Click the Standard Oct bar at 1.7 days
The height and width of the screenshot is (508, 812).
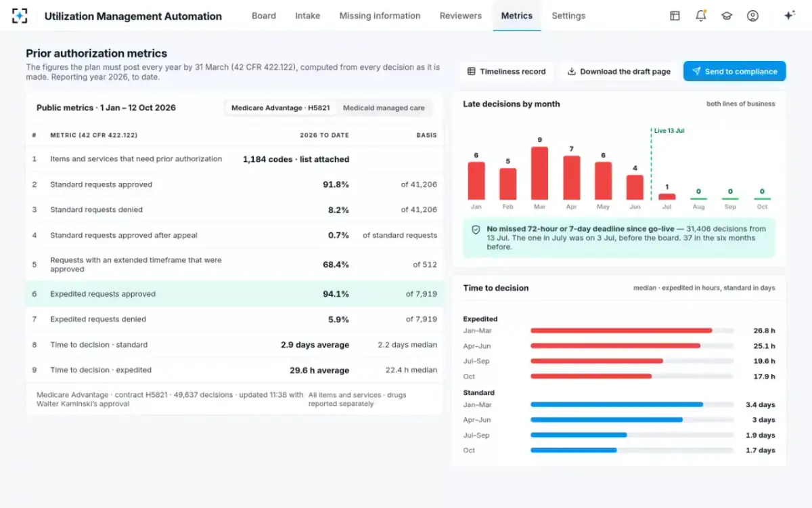[573, 450]
